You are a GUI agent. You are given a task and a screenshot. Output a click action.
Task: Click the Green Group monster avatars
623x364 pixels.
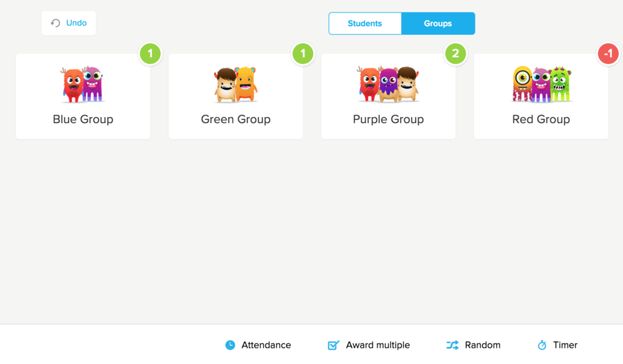(235, 85)
